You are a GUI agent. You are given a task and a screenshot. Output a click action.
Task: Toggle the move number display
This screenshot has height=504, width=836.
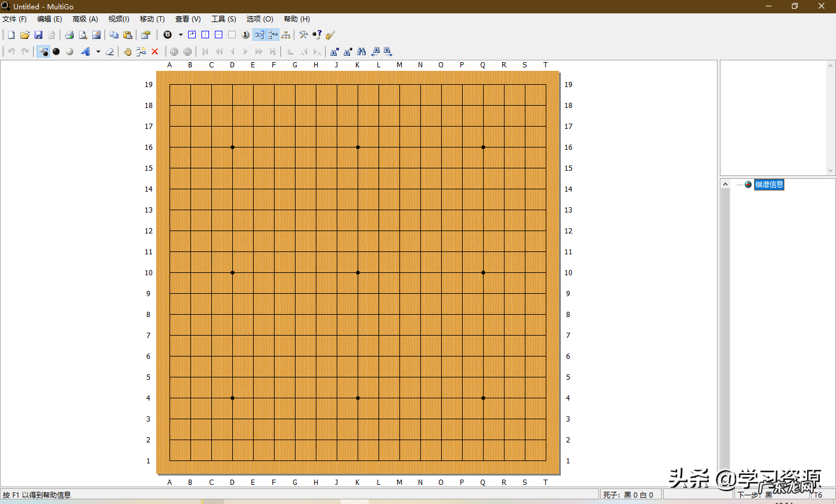[x=167, y=34]
